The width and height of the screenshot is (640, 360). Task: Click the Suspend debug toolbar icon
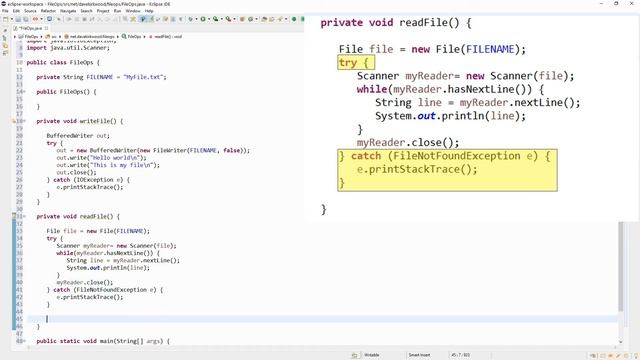[76, 19]
